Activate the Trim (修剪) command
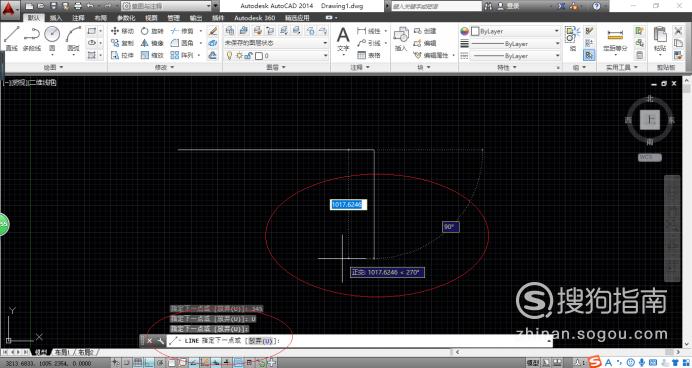 182,31
